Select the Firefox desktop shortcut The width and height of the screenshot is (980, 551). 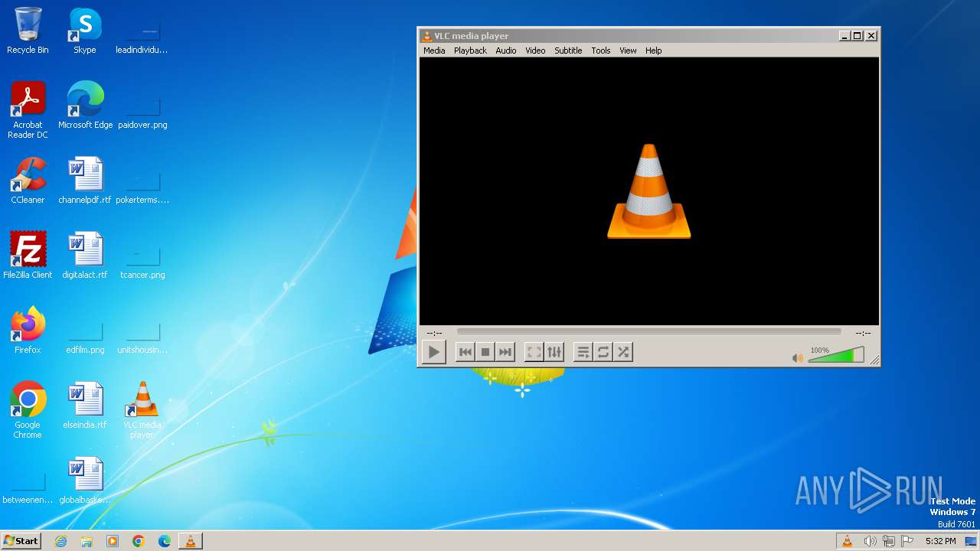click(x=28, y=331)
